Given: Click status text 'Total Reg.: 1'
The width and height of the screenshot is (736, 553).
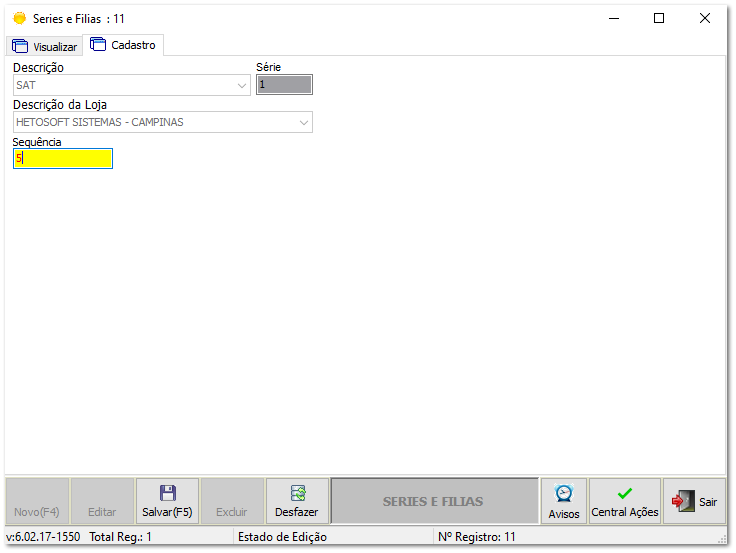Looking at the screenshot, I should tap(120, 537).
